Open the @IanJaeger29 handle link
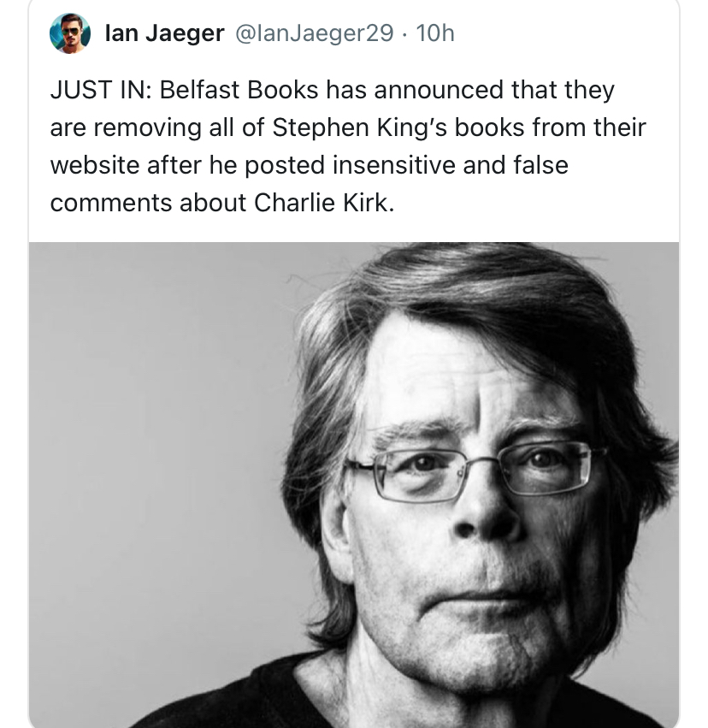Screen dimensions: 708x728 click(x=315, y=33)
